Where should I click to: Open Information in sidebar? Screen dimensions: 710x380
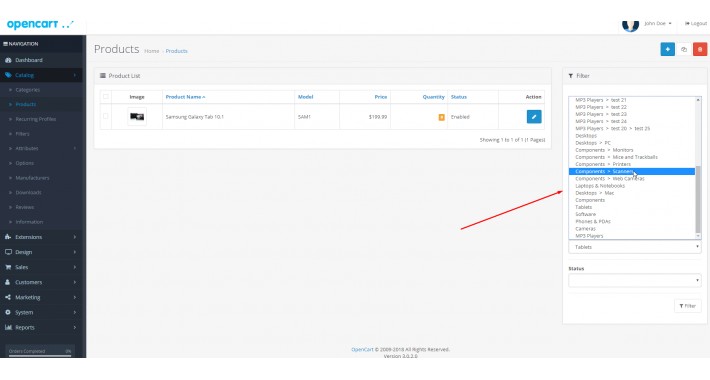29,222
